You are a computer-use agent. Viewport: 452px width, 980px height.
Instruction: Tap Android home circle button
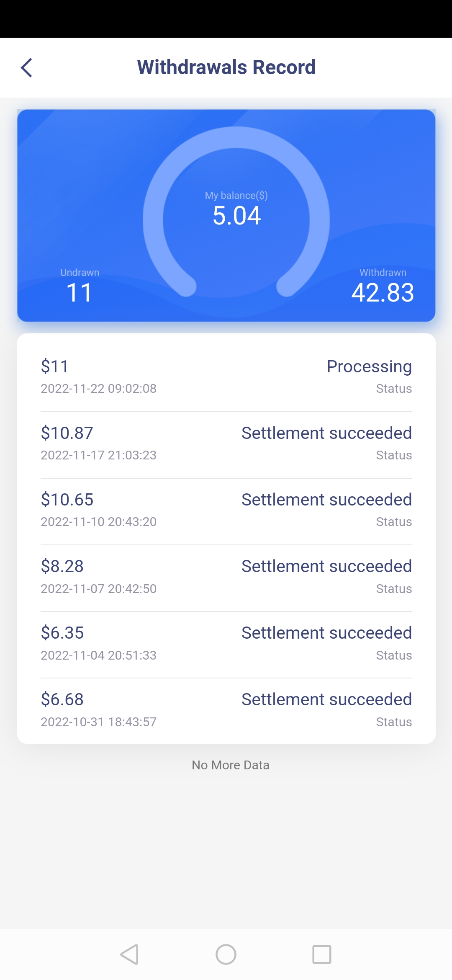point(226,954)
